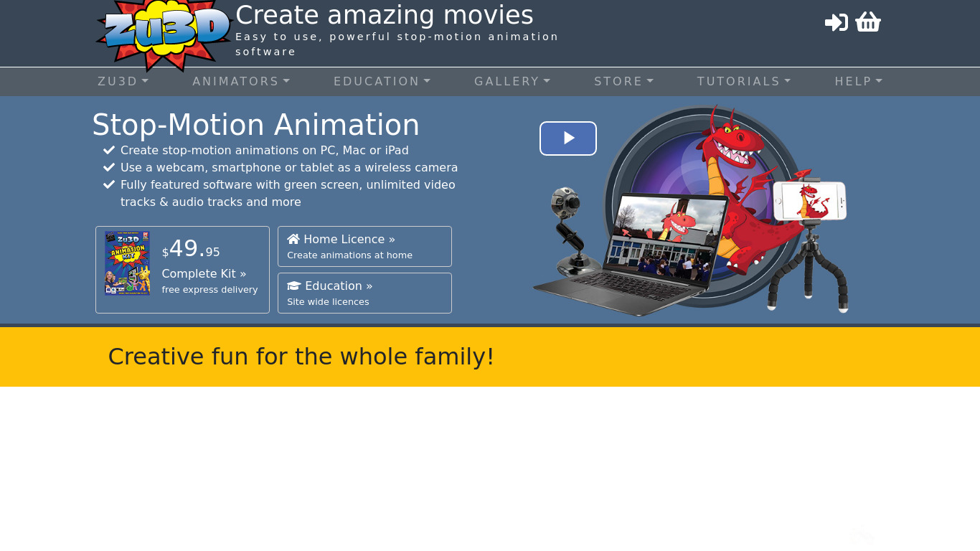Expand the STORE menu
Viewport: 980px width, 551px height.
click(x=624, y=82)
